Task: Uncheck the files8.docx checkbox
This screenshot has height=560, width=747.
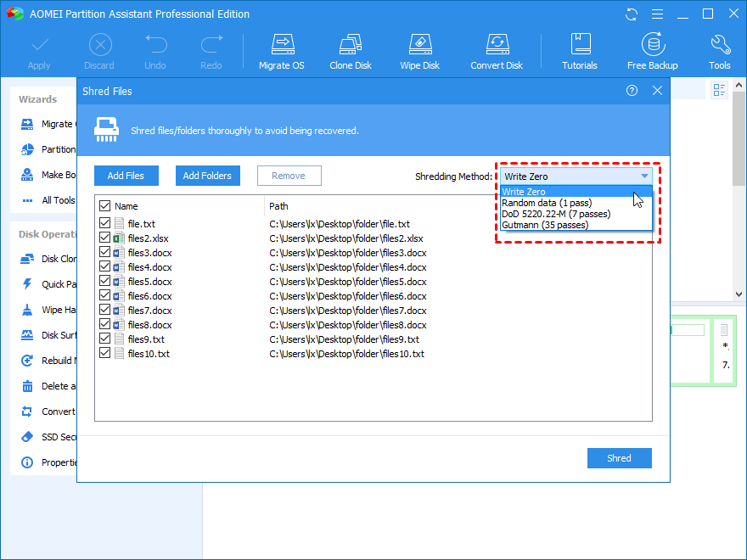Action: point(104,324)
